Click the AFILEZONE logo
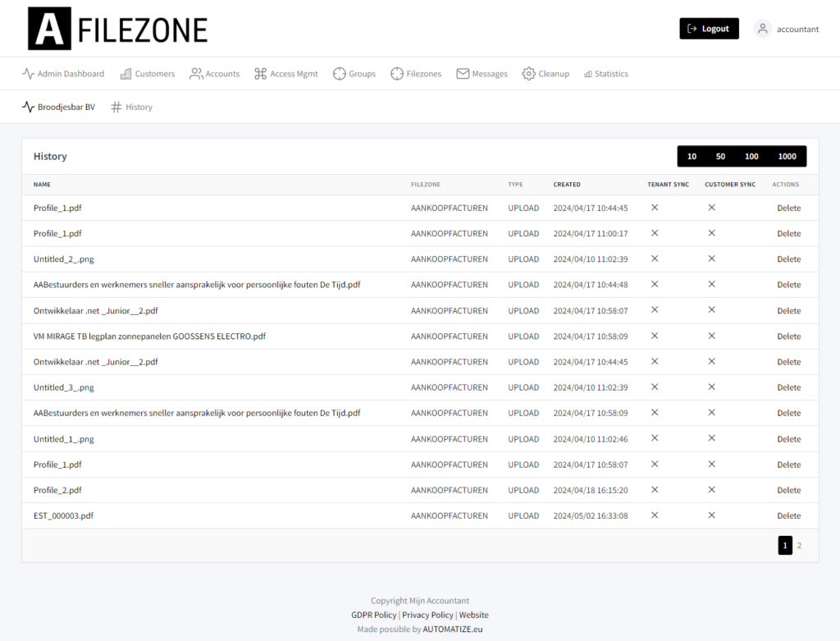Image resolution: width=840 pixels, height=641 pixels. tap(118, 29)
